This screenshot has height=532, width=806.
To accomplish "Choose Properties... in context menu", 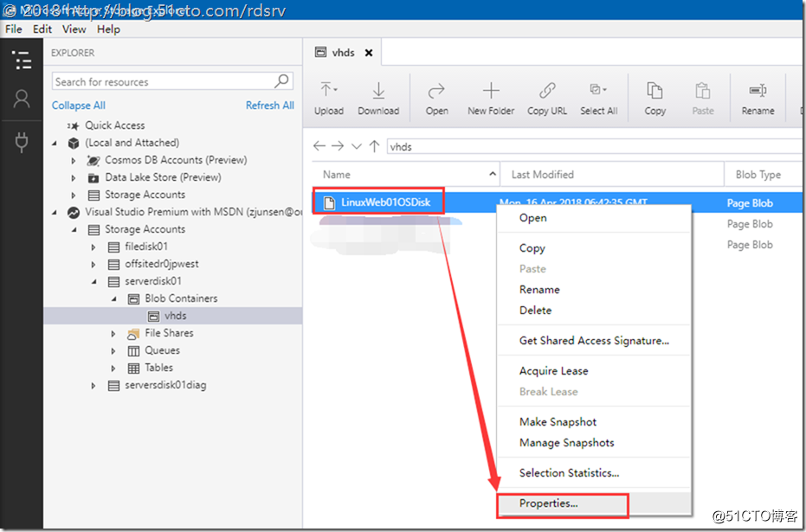I will pyautogui.click(x=594, y=503).
